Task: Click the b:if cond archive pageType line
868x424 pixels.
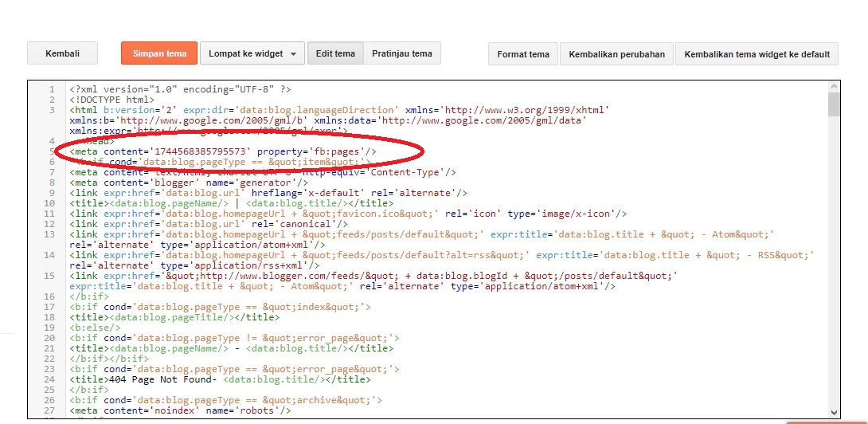Action: (x=226, y=400)
